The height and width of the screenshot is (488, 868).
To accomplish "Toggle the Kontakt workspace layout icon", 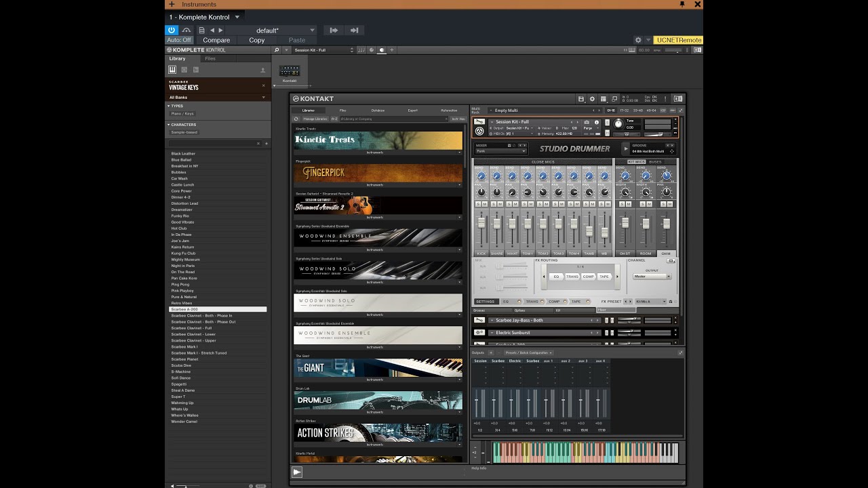I will 603,99.
